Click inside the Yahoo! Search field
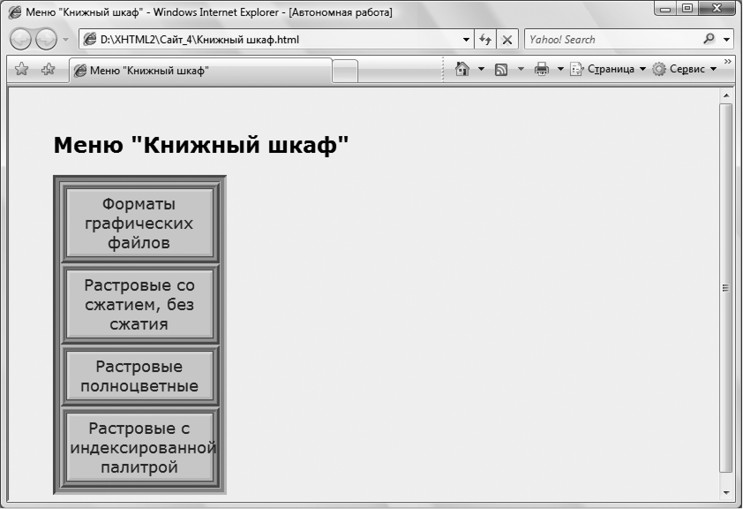 [x=610, y=40]
